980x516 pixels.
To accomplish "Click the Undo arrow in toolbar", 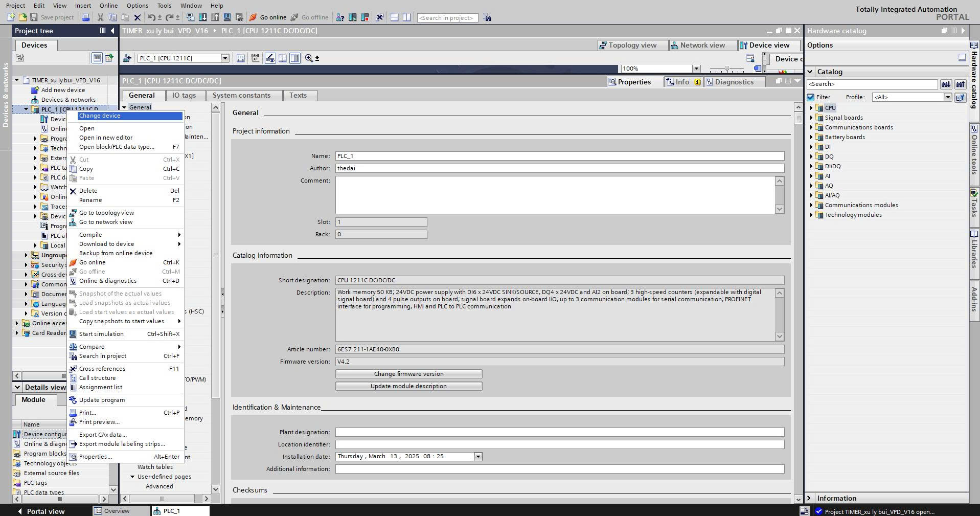I will [151, 17].
